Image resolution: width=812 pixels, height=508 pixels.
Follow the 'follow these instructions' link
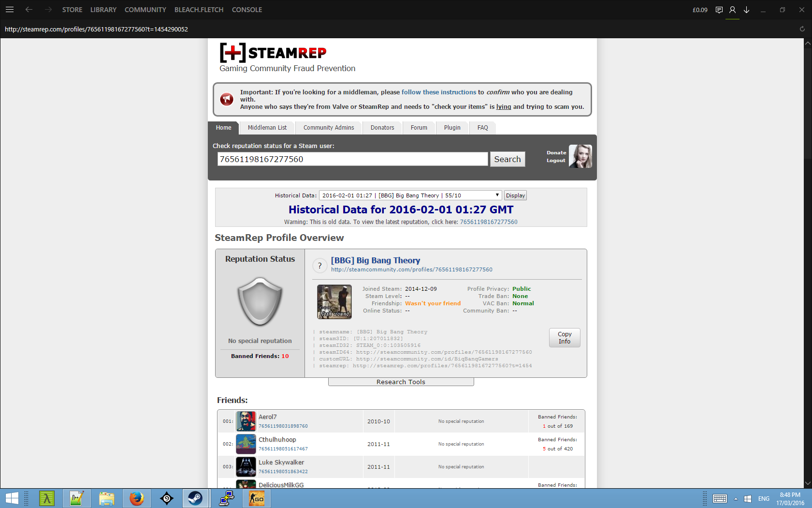point(439,92)
